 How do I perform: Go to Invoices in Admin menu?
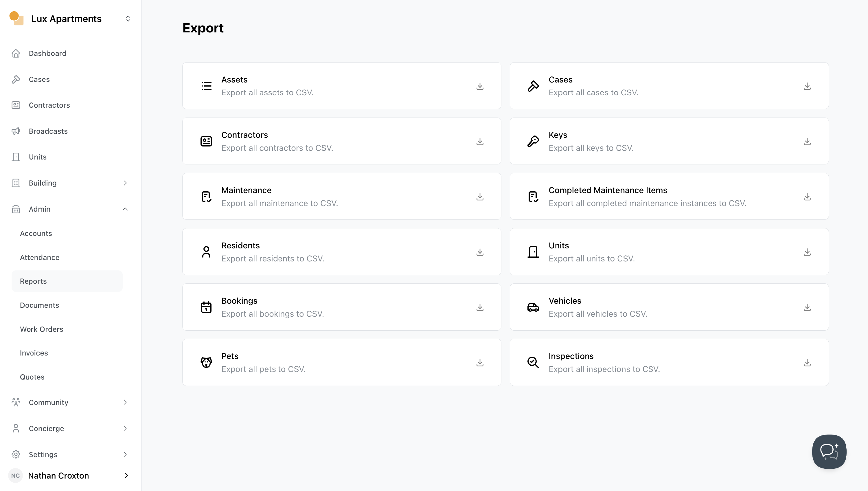pos(34,353)
